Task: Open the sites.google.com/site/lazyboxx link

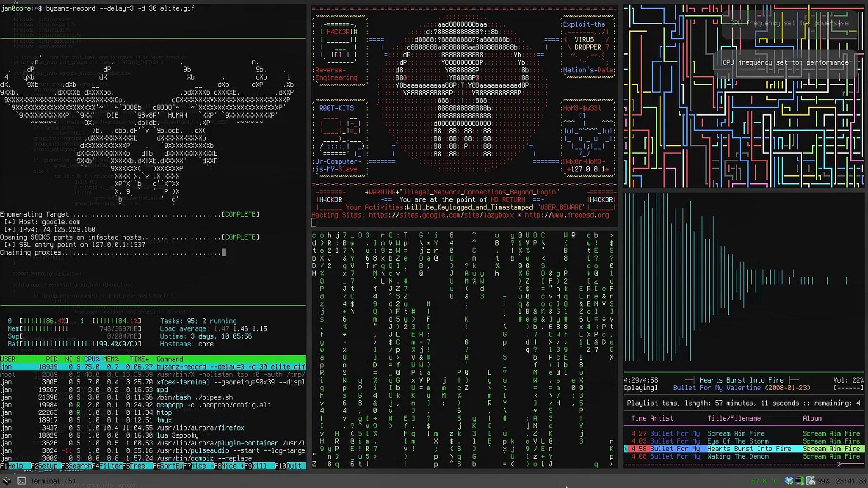Action: (441, 215)
